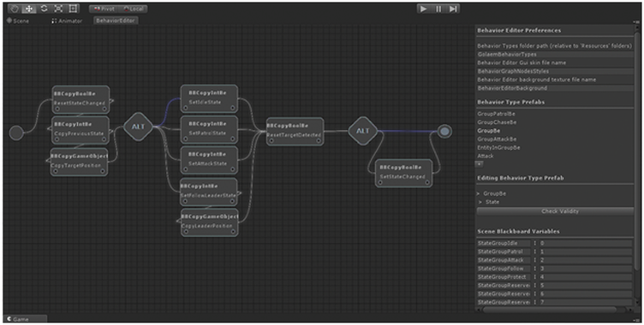
Task: Click StateGroupPatrol value field showing 1
Action: pos(585,251)
